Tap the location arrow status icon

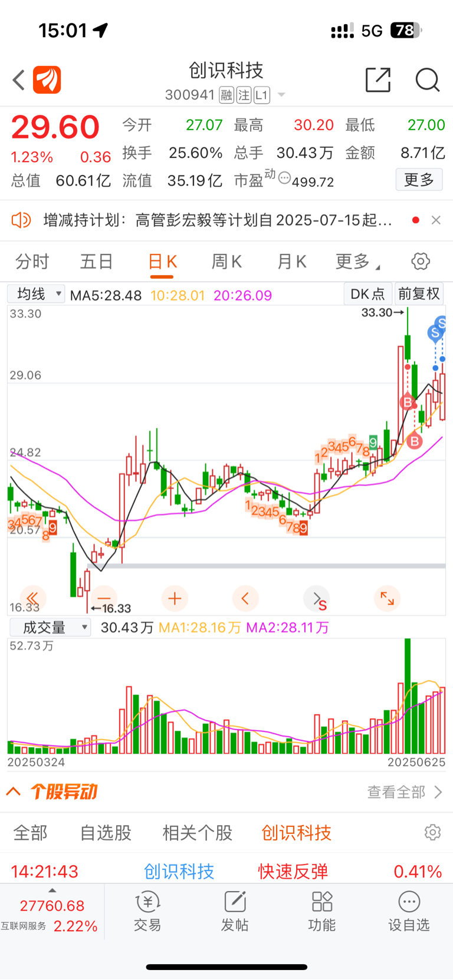pyautogui.click(x=101, y=30)
